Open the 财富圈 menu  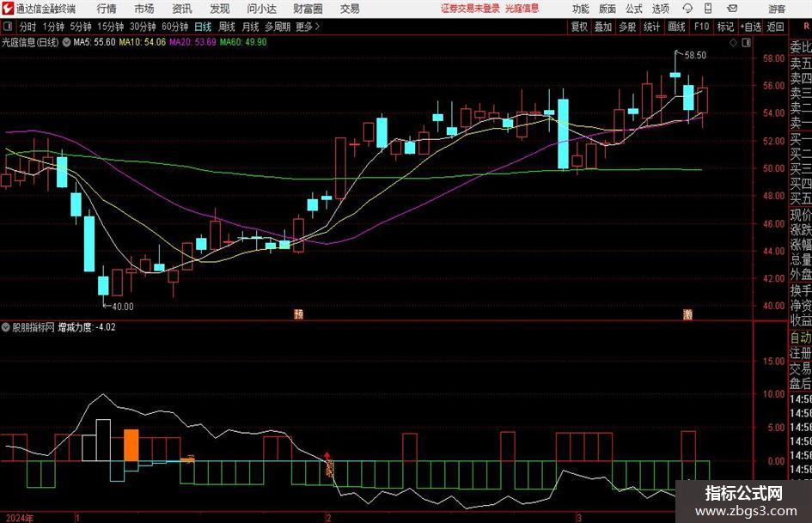coord(308,9)
